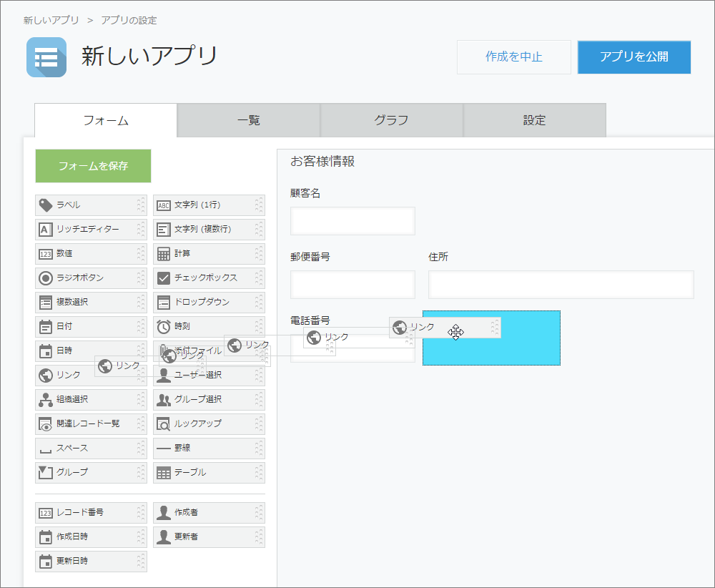Choose the 数値 (Number) field icon
Screen dimensions: 715x588
(45, 254)
